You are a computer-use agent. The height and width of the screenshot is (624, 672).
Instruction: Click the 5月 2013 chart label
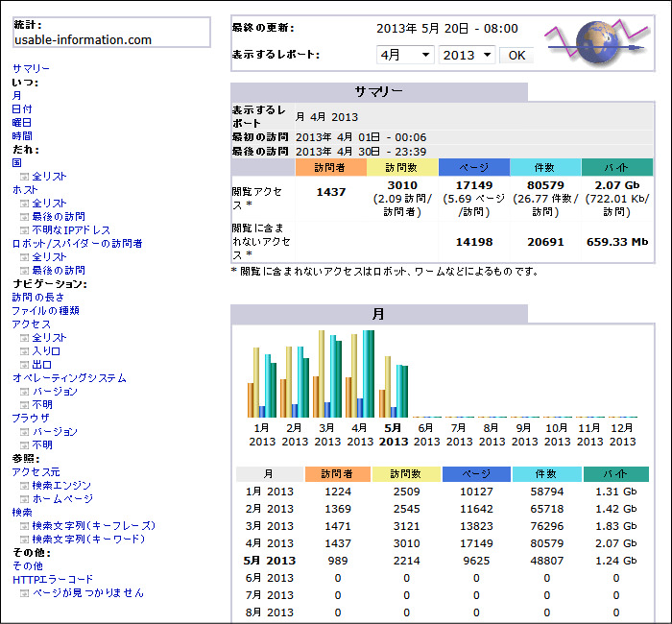click(394, 435)
